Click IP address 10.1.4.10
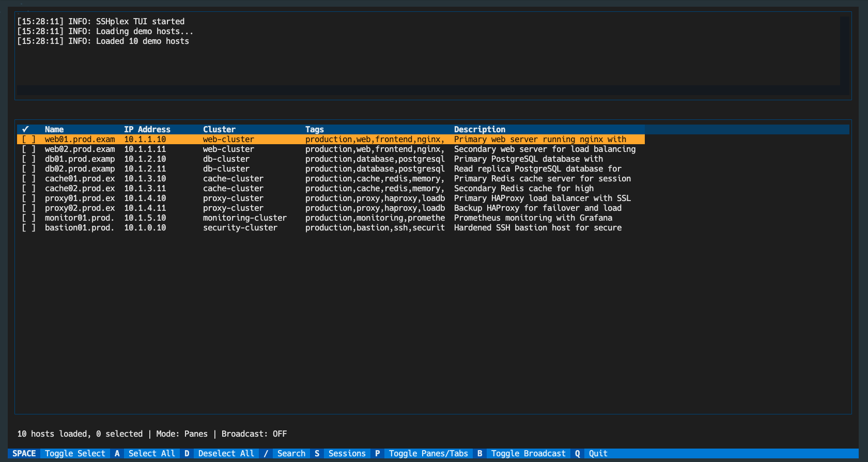The height and width of the screenshot is (462, 868). coord(145,198)
